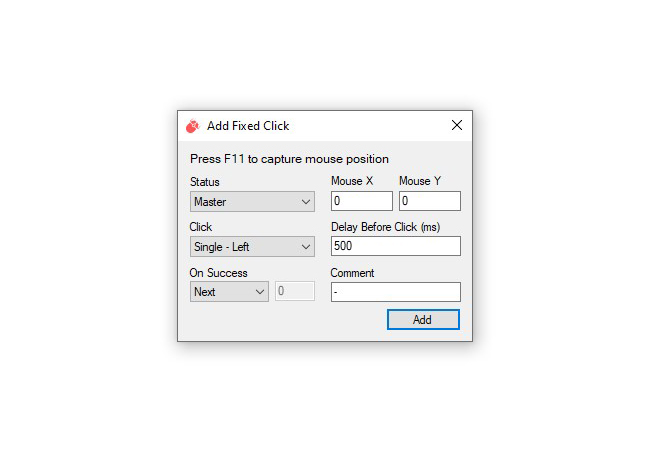The width and height of the screenshot is (650, 449).
Task: Select the Comment text field
Action: (x=395, y=292)
